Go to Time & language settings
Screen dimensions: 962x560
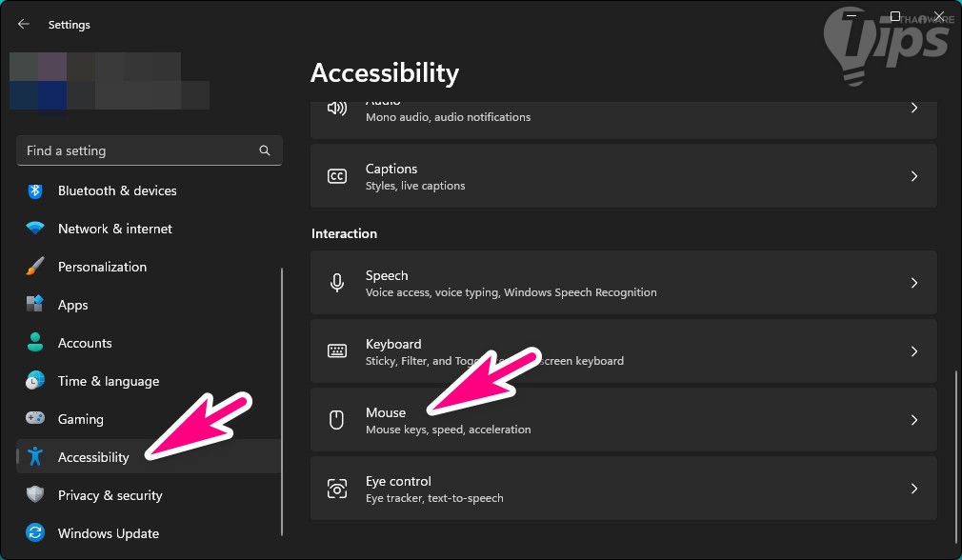pyautogui.click(x=109, y=381)
